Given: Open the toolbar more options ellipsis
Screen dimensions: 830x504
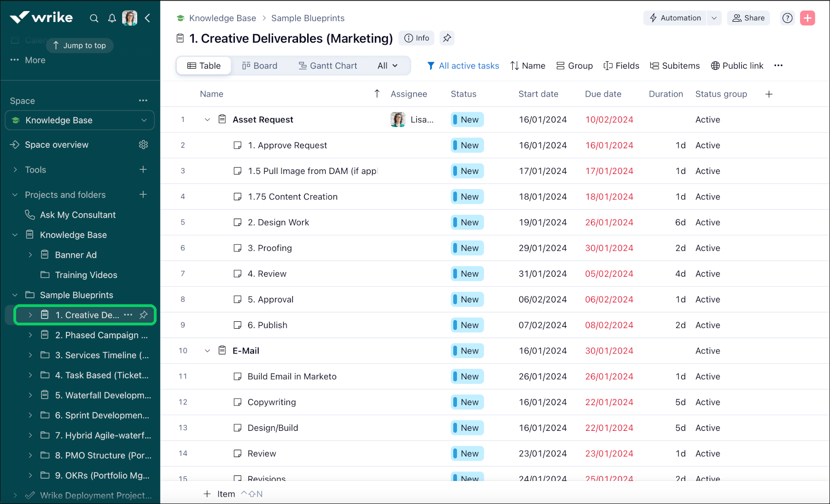Looking at the screenshot, I should coord(778,65).
